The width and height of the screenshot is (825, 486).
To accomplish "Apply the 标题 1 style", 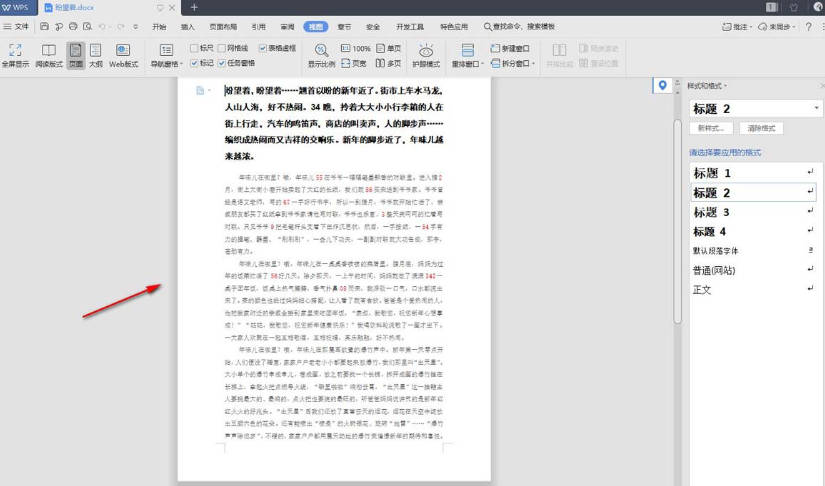I will point(753,173).
